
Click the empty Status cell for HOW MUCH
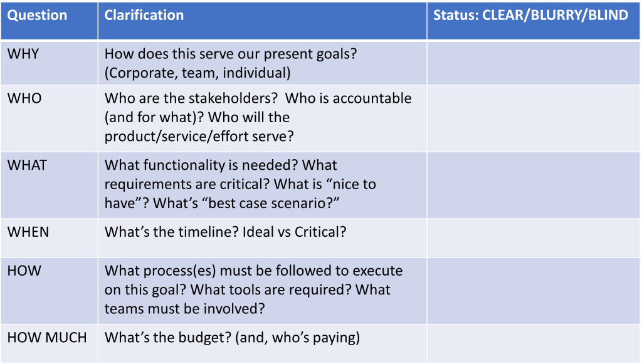click(533, 343)
